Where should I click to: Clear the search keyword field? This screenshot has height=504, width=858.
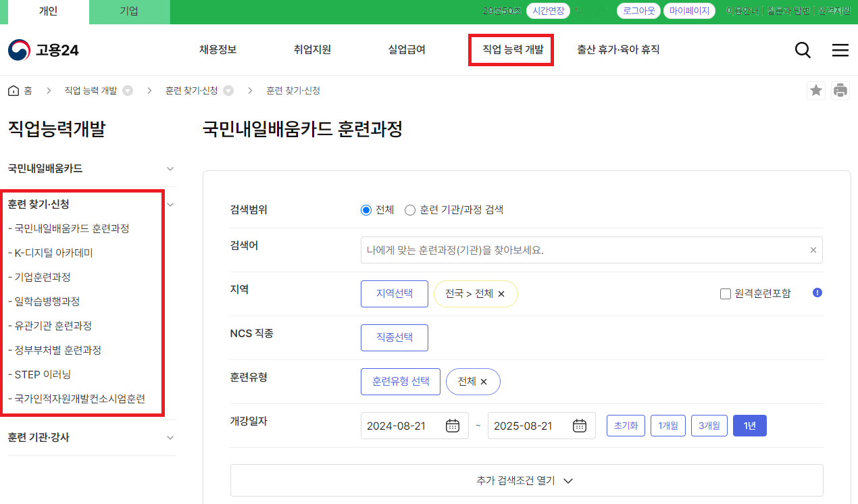click(813, 250)
